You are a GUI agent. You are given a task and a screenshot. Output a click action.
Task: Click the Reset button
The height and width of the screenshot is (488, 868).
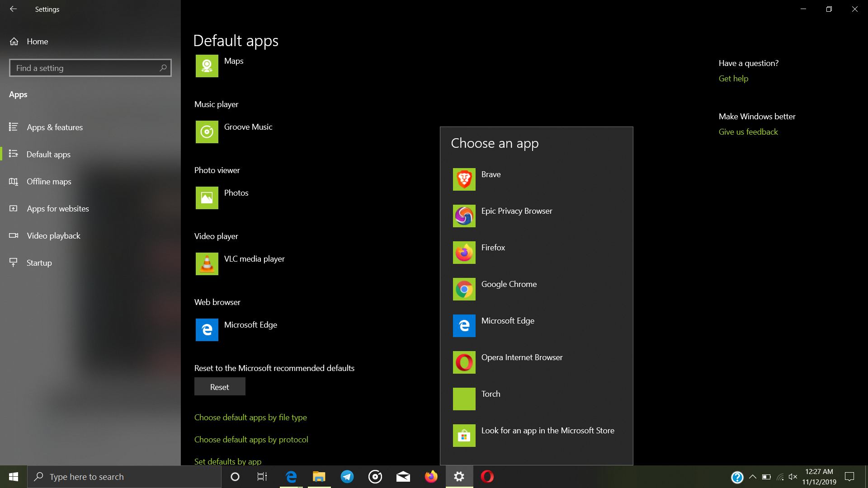(x=220, y=387)
